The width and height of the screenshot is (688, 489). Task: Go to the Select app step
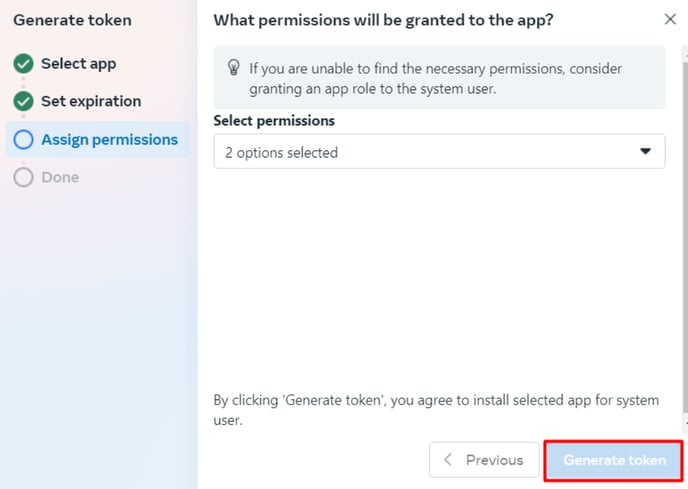pos(79,64)
